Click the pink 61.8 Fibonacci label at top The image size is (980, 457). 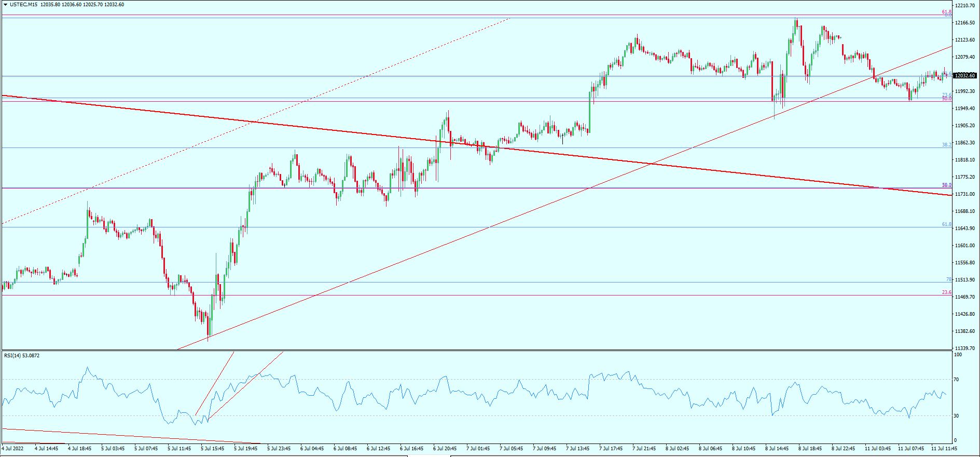[946, 12]
